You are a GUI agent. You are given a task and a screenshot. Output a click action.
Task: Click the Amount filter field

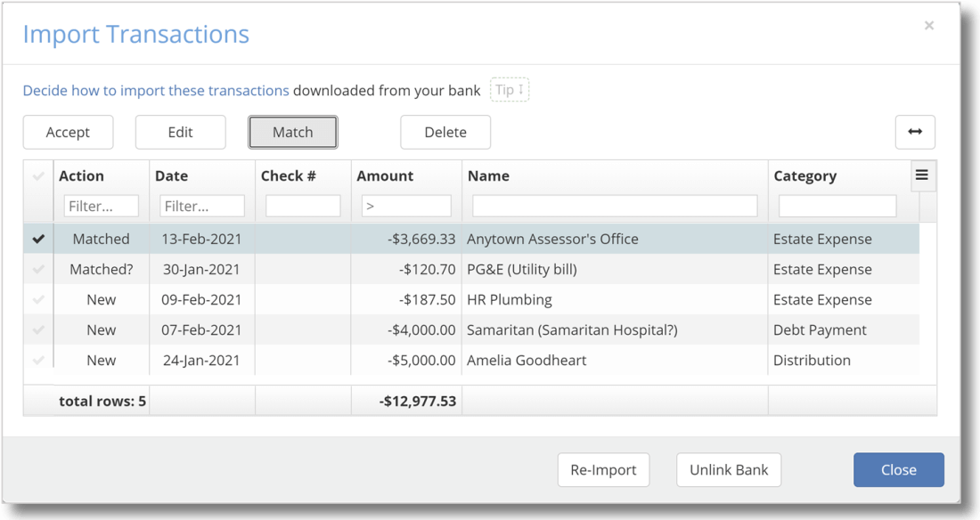pos(405,205)
